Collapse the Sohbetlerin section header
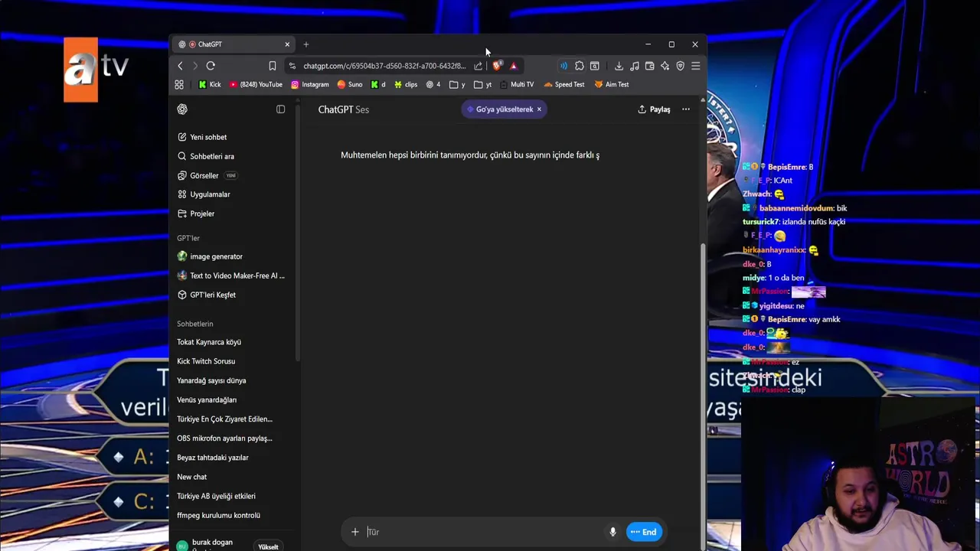This screenshot has width=980, height=551. pos(195,324)
